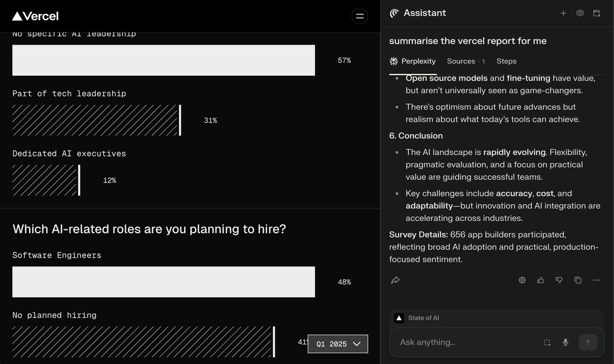
Task: Click the query 'summarise the vercel report for me'
Action: coord(468,41)
